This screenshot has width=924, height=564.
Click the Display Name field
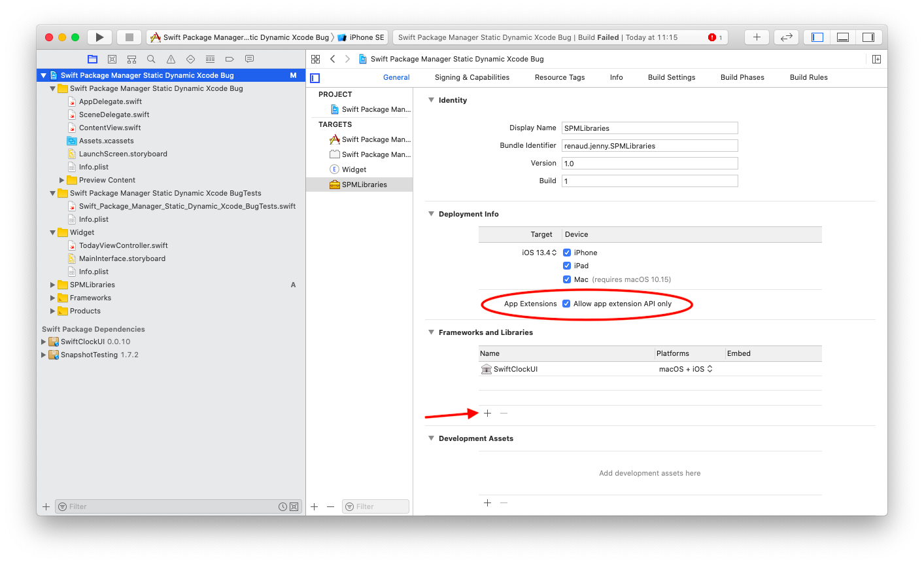650,128
